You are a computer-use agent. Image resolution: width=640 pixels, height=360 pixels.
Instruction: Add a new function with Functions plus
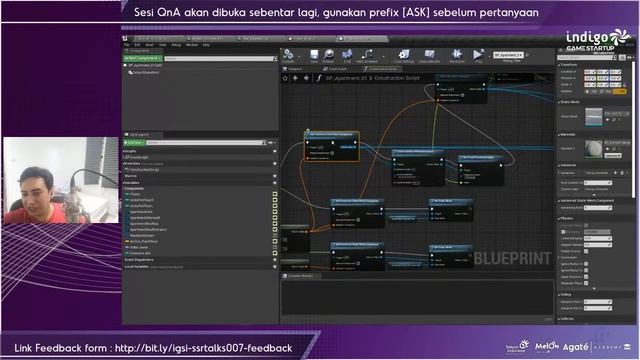[275, 164]
